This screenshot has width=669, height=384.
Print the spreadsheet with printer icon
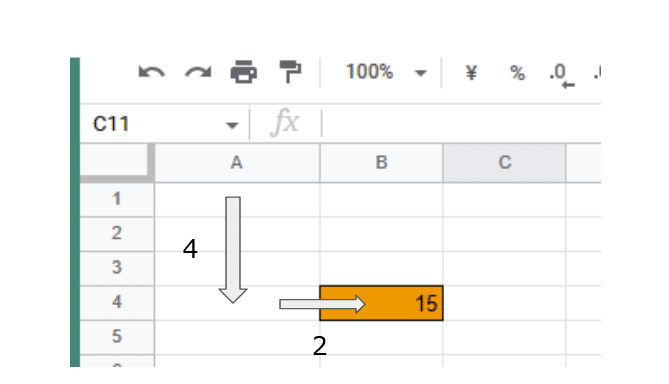tap(244, 72)
